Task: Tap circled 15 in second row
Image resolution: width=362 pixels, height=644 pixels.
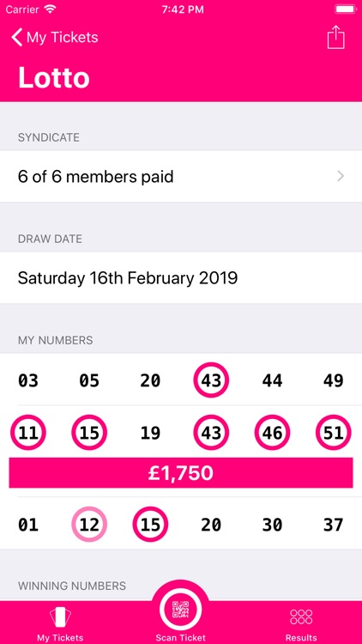Action: coord(89,433)
